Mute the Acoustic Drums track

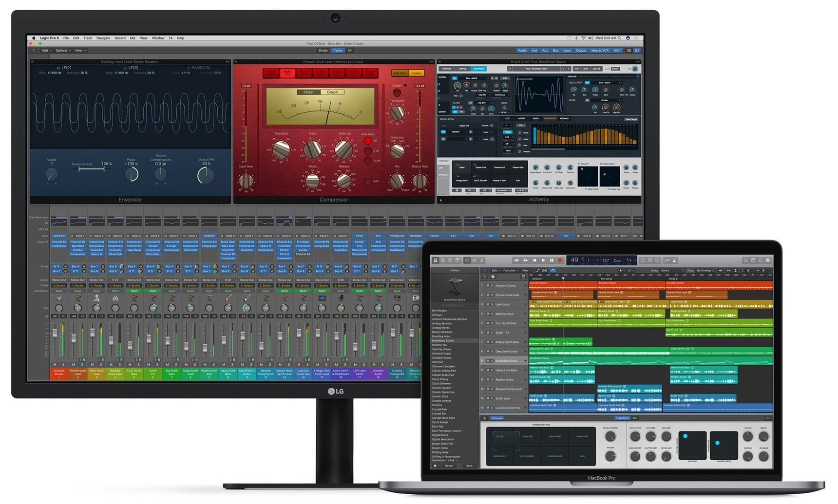click(488, 286)
